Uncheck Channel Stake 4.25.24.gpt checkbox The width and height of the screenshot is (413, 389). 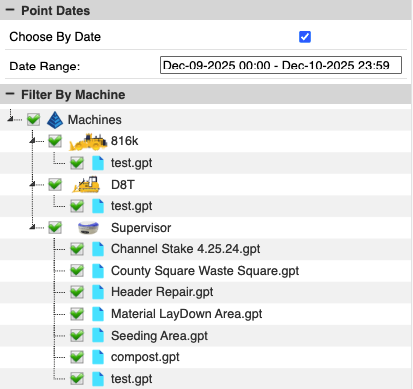click(x=77, y=249)
